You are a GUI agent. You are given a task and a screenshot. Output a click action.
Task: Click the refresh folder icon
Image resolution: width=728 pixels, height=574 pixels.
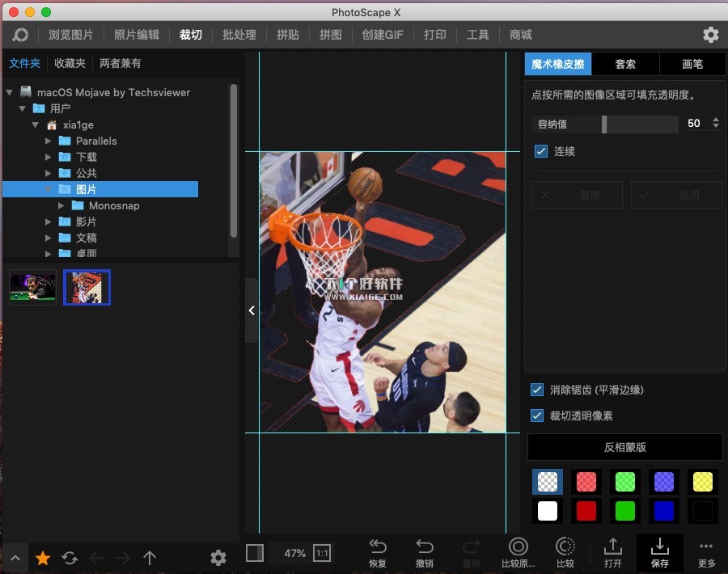pos(70,558)
